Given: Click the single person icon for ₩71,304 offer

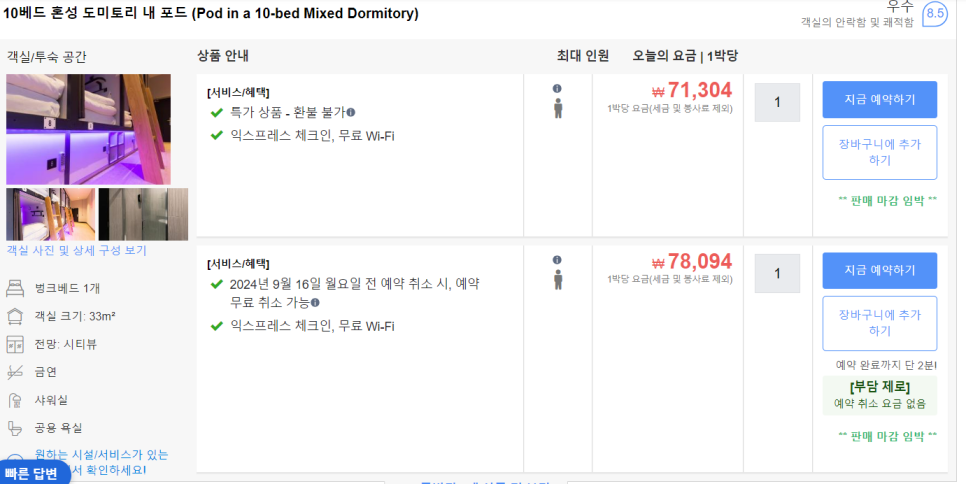Looking at the screenshot, I should point(558,108).
